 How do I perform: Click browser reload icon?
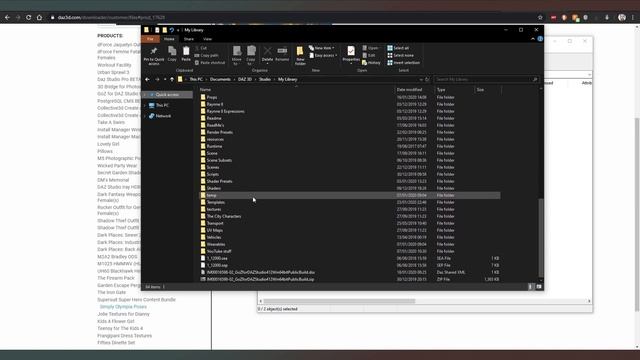point(29,18)
